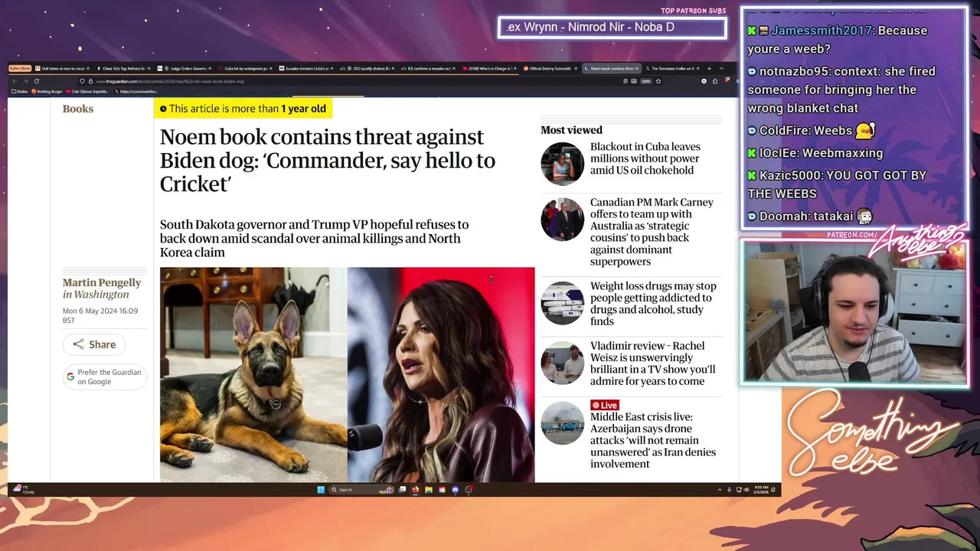Click the streamer webcam feed
This screenshot has height=551, width=980.
854,312
